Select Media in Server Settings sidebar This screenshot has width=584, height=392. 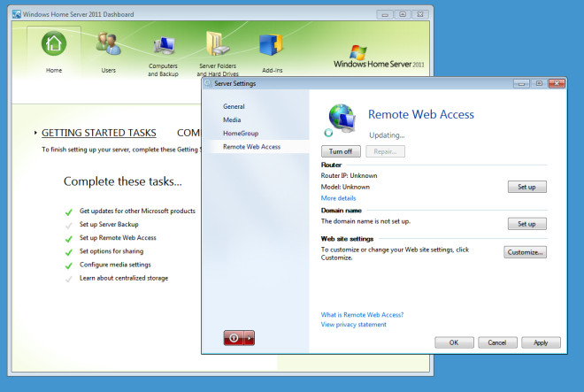[232, 119]
